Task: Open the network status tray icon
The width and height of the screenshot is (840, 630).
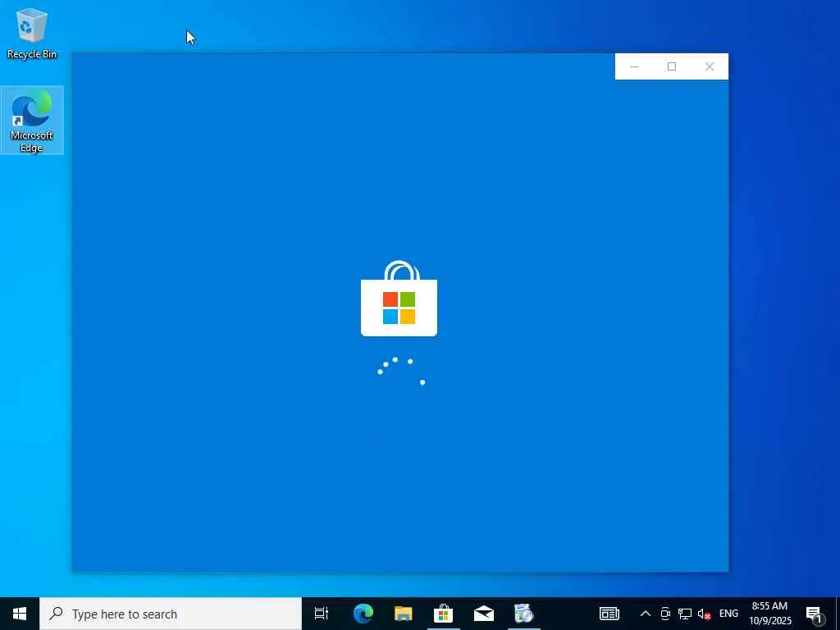Action: [x=685, y=614]
